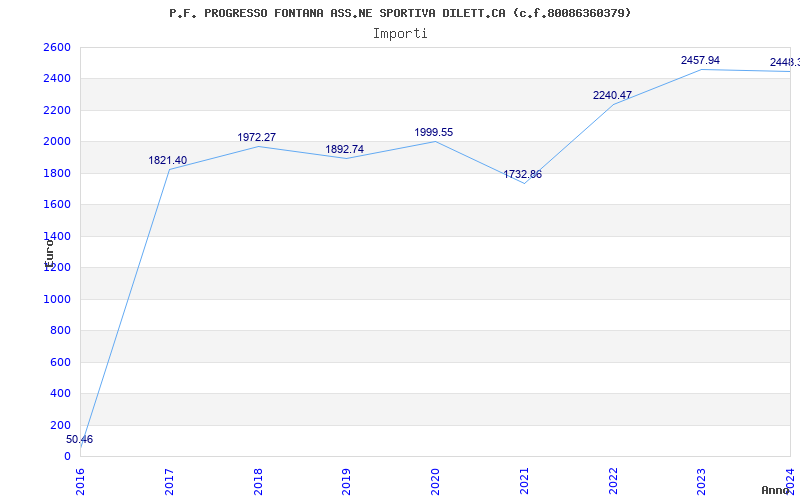Select the 2019 x-axis year label
Viewport: 800px width, 500px height.
(346, 482)
